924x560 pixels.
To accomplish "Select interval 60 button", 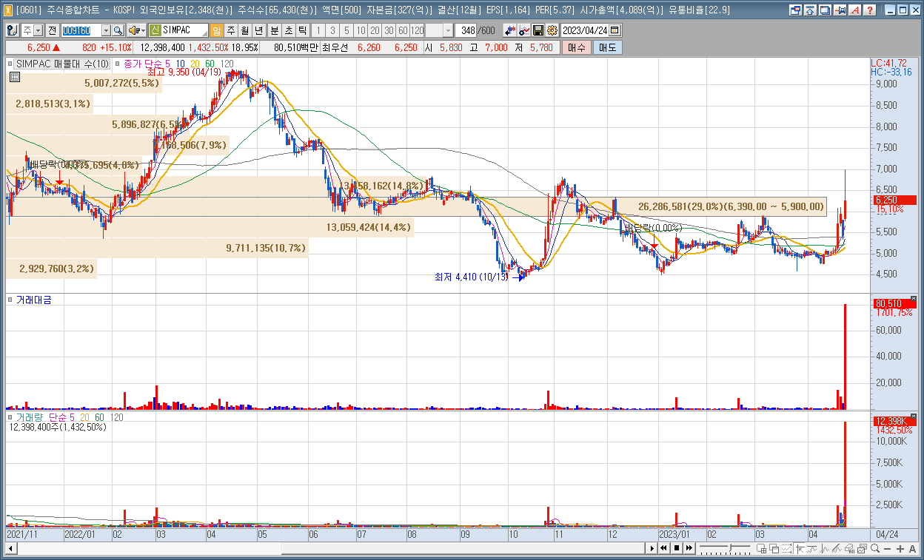I will pos(403,30).
